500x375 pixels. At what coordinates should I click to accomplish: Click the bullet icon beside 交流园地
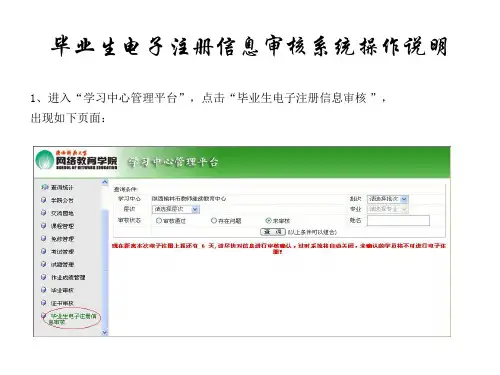coord(43,213)
